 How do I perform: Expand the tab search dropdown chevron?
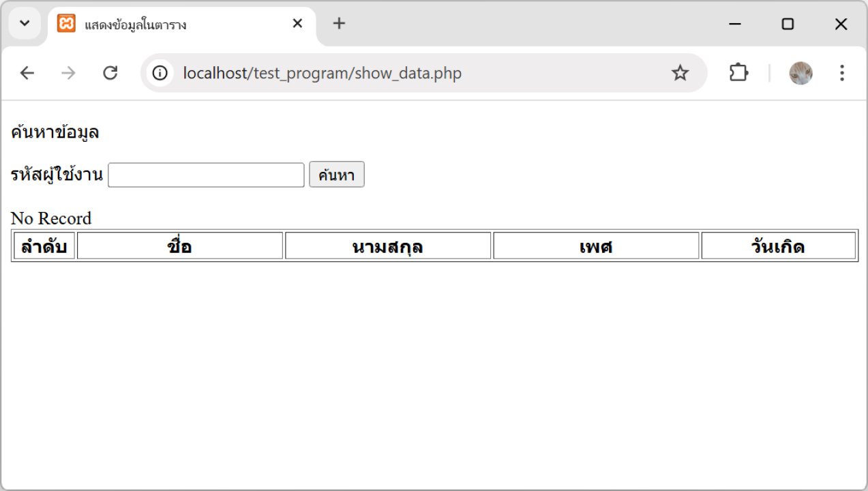(25, 24)
